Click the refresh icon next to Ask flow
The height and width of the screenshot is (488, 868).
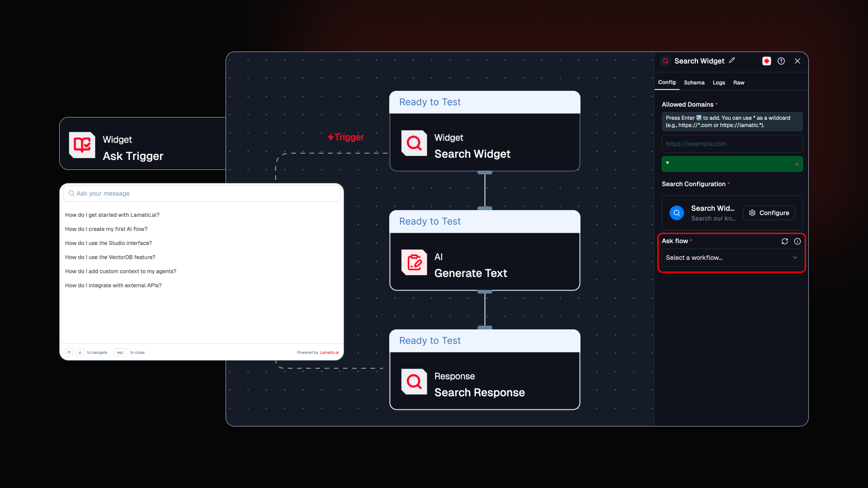[x=785, y=241]
